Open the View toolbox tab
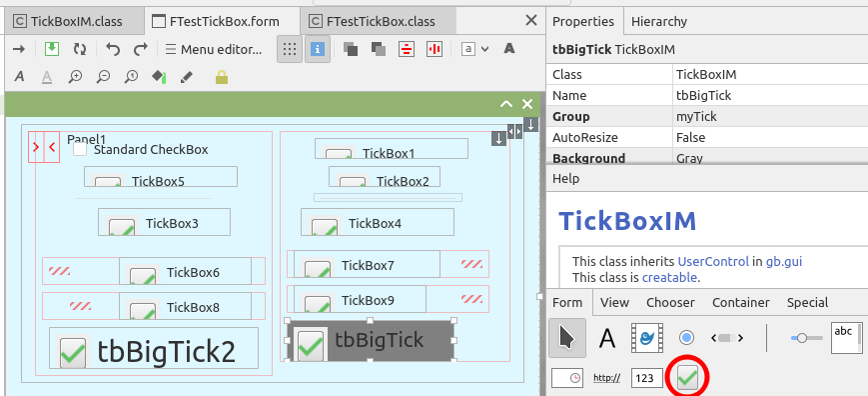This screenshot has height=396, width=868. (614, 302)
